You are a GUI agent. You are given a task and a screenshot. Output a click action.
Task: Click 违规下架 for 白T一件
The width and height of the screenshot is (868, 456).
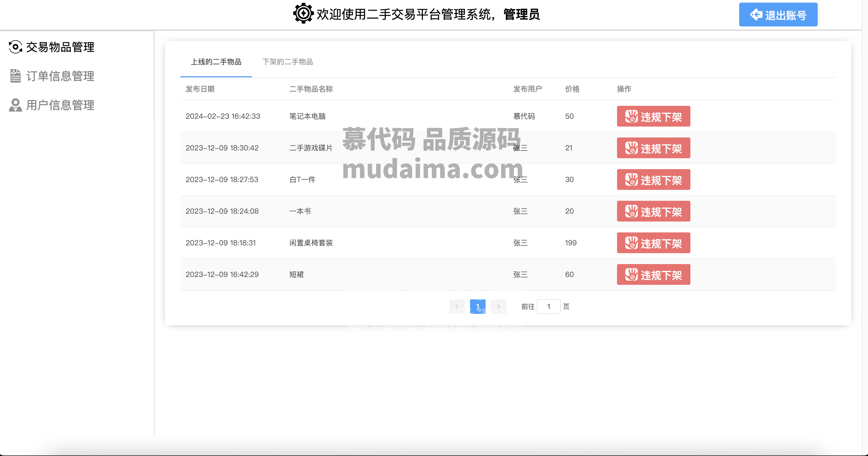(653, 180)
